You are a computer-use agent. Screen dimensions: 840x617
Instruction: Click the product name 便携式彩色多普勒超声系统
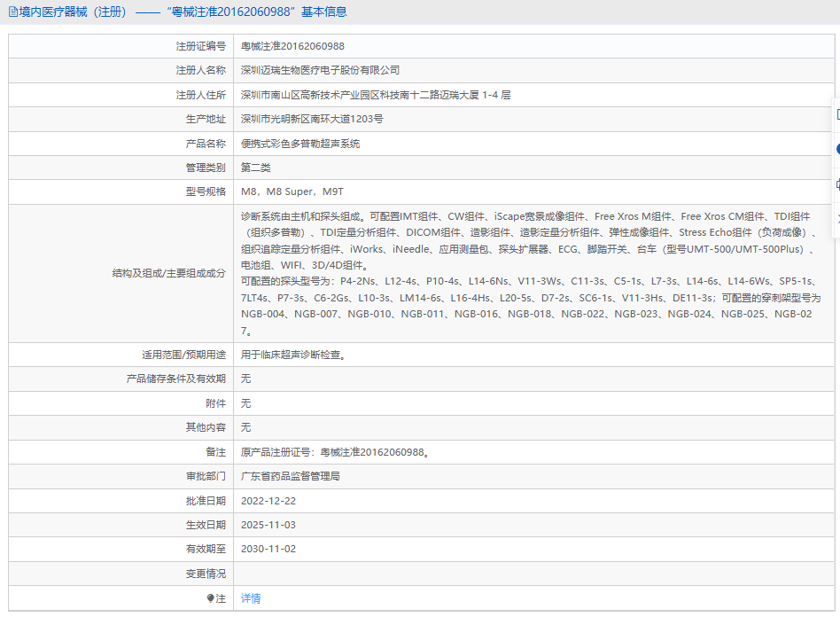point(300,144)
